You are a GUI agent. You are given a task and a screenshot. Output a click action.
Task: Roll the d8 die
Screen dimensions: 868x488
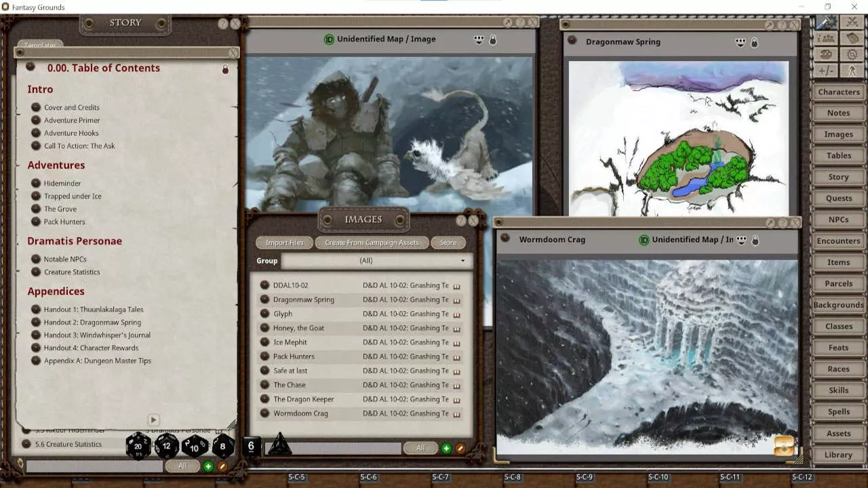[222, 447]
